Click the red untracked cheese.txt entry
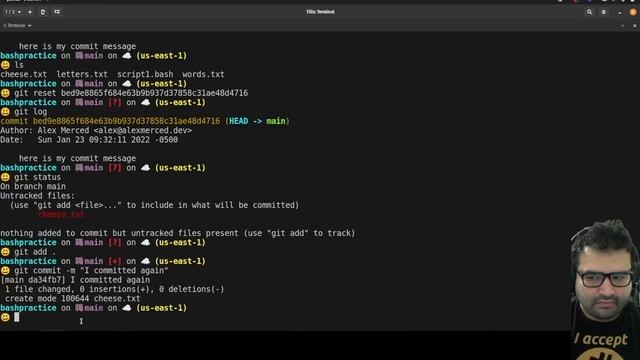 coord(61,214)
